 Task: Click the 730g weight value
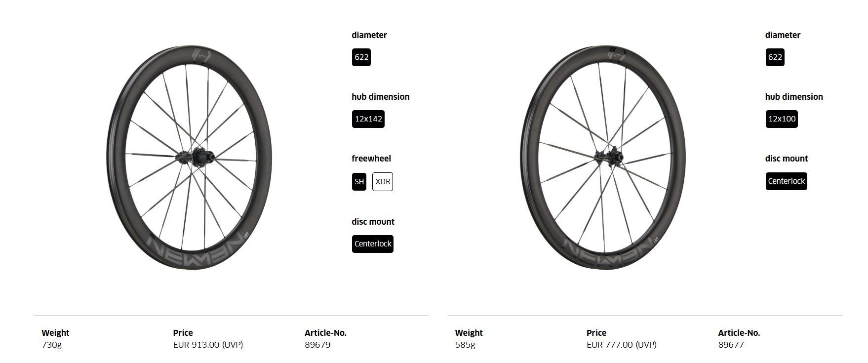coord(52,345)
